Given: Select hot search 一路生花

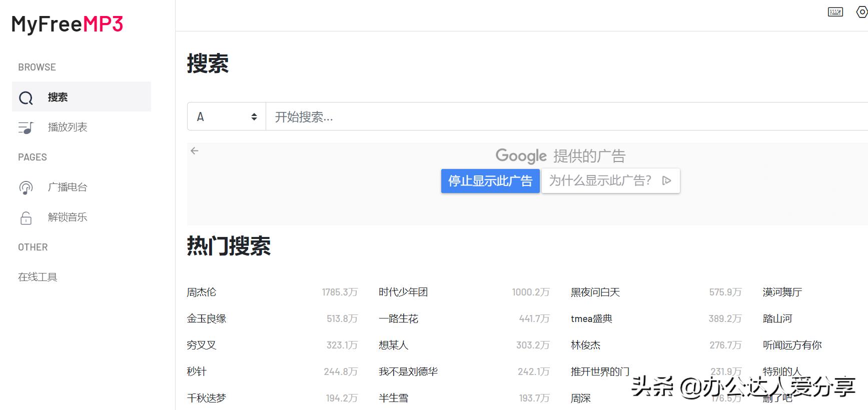Looking at the screenshot, I should pos(398,318).
